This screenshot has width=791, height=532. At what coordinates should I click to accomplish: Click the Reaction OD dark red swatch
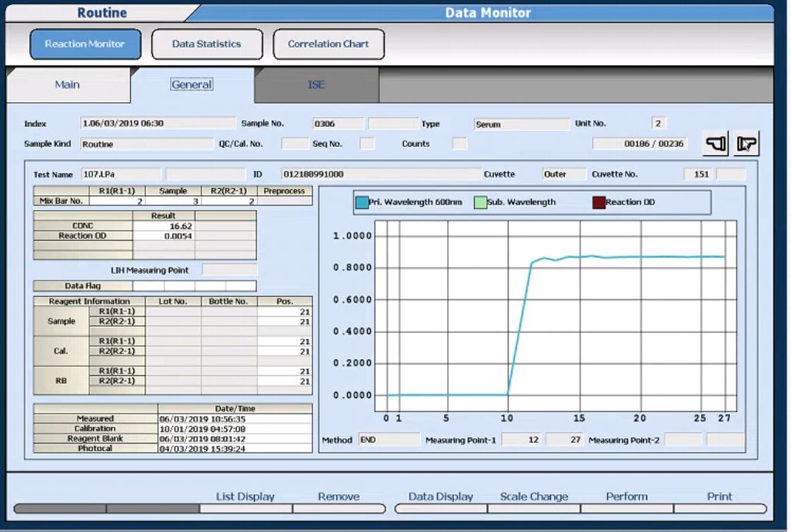click(599, 202)
